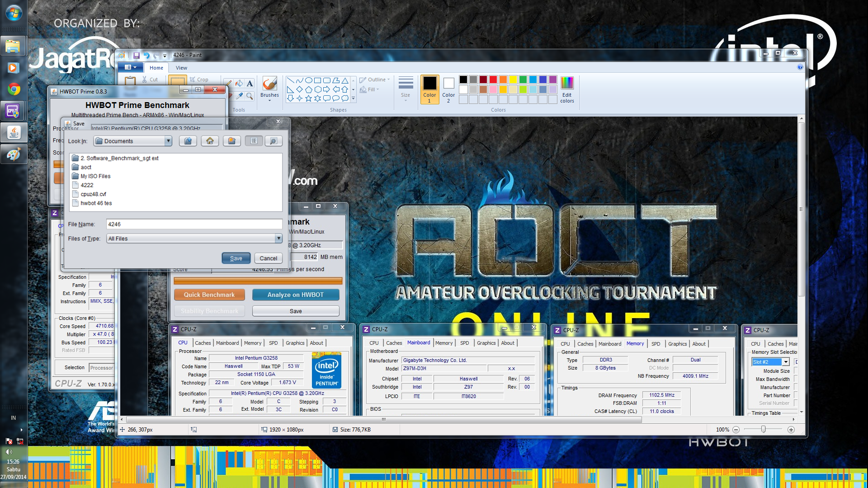This screenshot has height=488, width=868.
Task: Click the Crop tool in the ribbon
Action: (x=199, y=80)
